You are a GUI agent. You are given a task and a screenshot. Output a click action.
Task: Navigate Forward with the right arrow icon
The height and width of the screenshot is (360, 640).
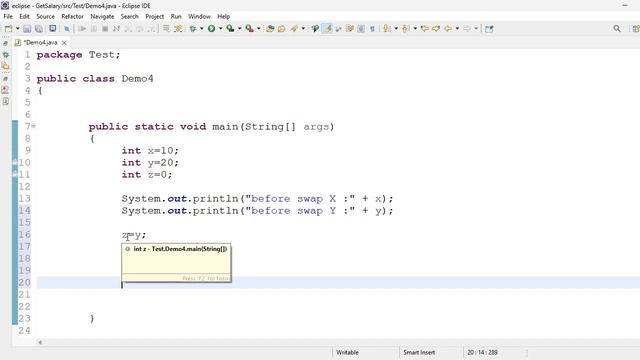coord(467,29)
